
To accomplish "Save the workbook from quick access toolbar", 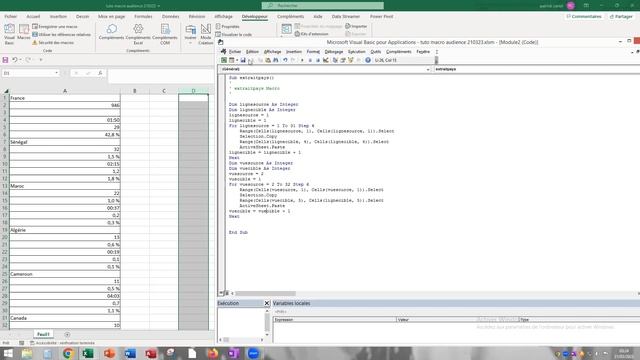I will pos(5,60).
